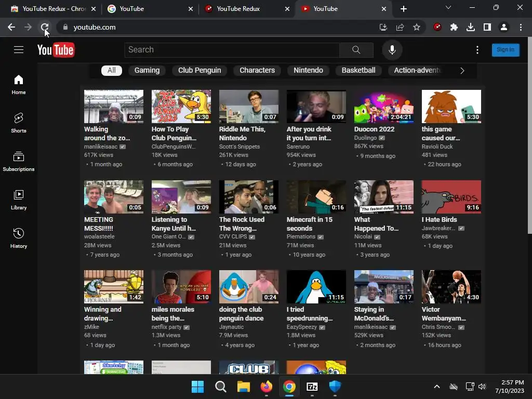Open 7-Zip from taskbar
The width and height of the screenshot is (532, 399).
[x=312, y=387]
